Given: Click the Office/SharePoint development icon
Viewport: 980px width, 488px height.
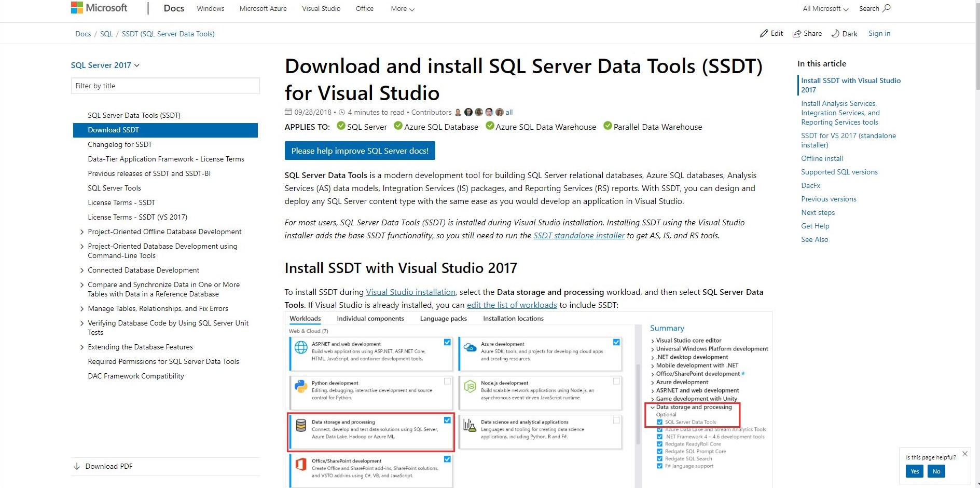Looking at the screenshot, I should (301, 464).
